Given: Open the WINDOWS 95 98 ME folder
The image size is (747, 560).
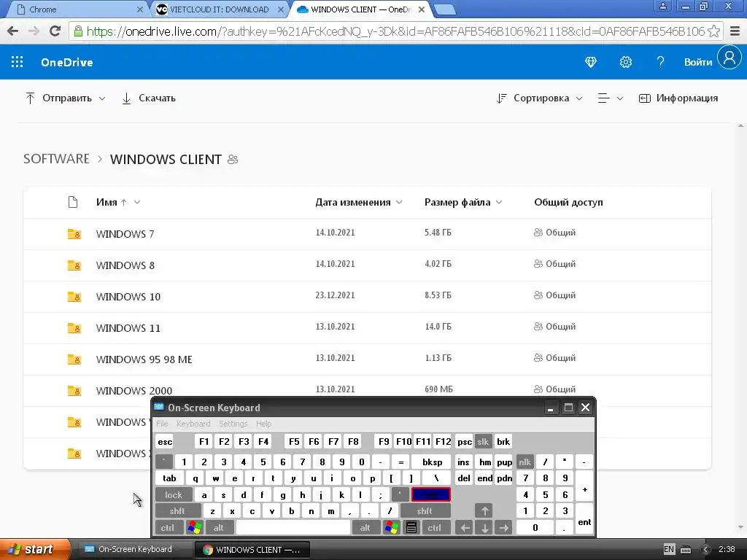Looking at the screenshot, I should 144,359.
